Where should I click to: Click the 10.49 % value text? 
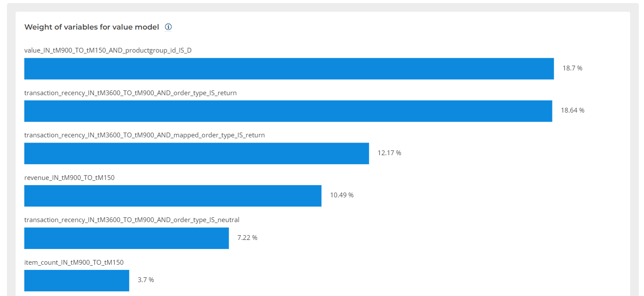coord(342,195)
